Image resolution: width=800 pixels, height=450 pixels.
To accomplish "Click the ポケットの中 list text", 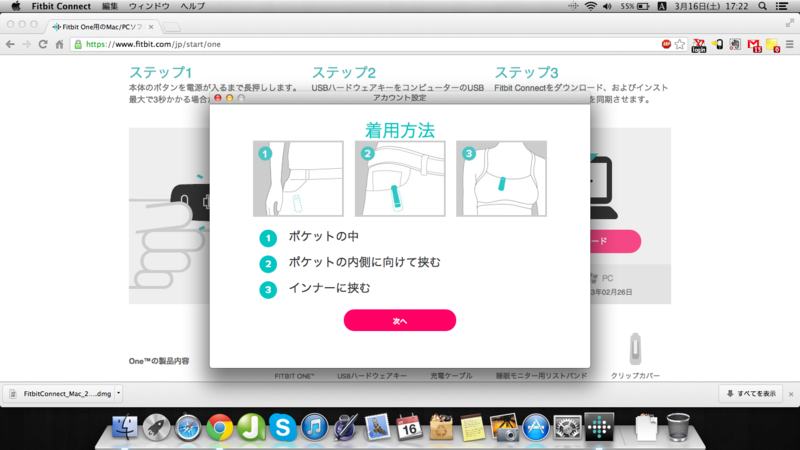I will [323, 236].
